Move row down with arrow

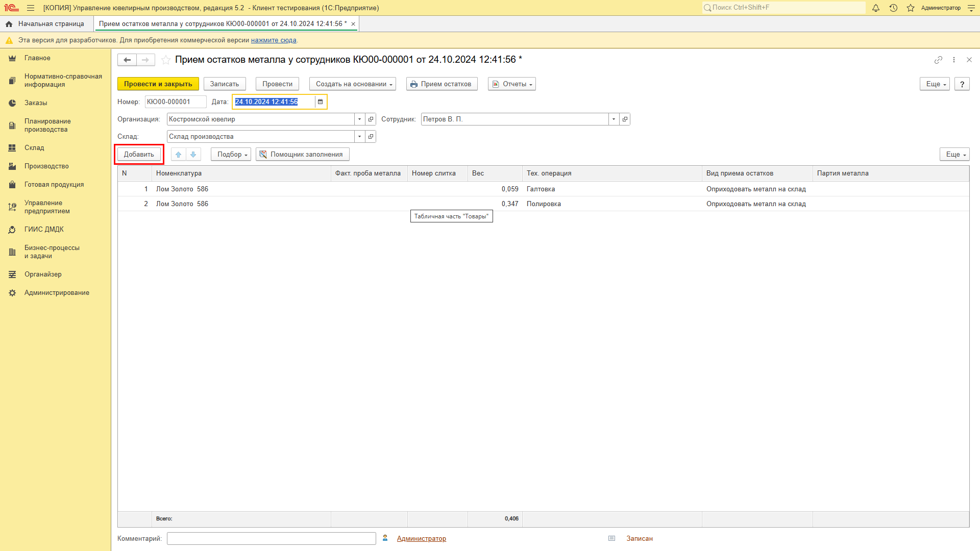click(x=193, y=155)
